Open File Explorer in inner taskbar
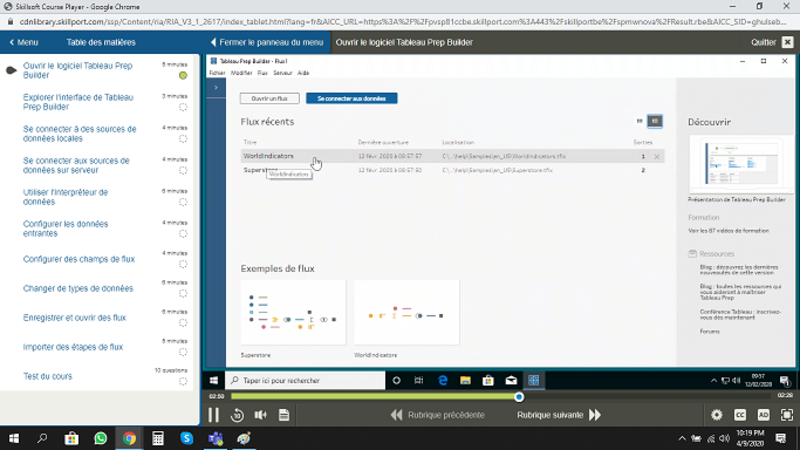Screen dimensions: 800x450 coord(465,381)
